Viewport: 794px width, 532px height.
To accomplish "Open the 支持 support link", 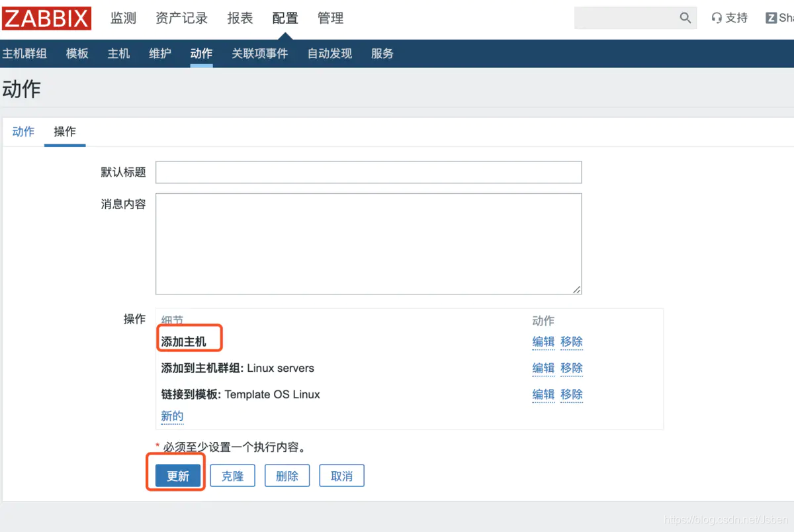I will tap(729, 18).
